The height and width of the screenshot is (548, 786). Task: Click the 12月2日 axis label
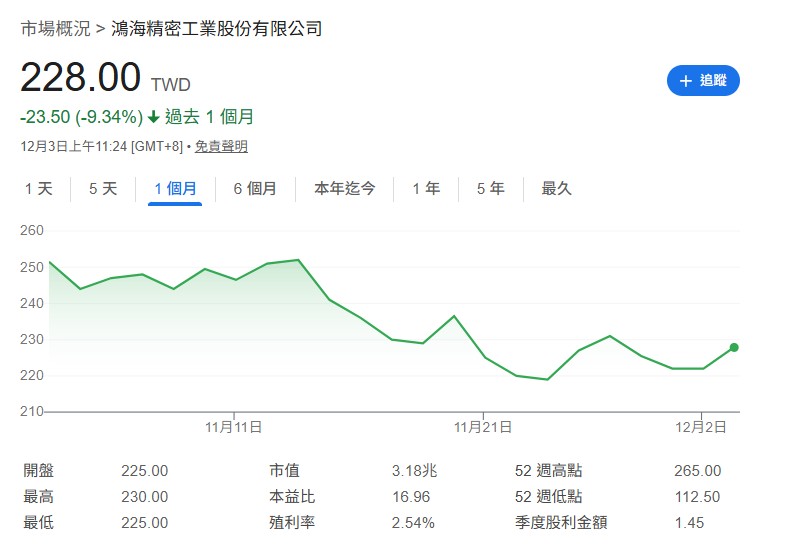click(x=701, y=427)
